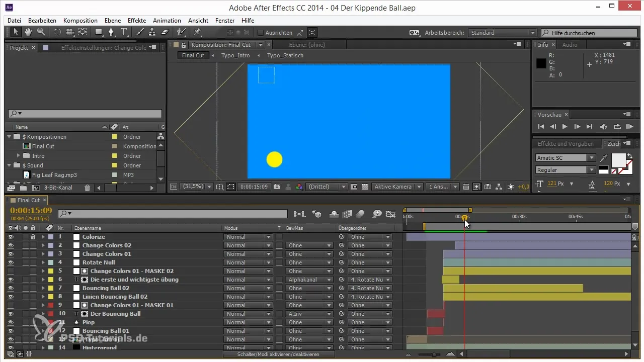Select the Unified Camera tool
This screenshot has height=362, width=644.
(x=69, y=32)
